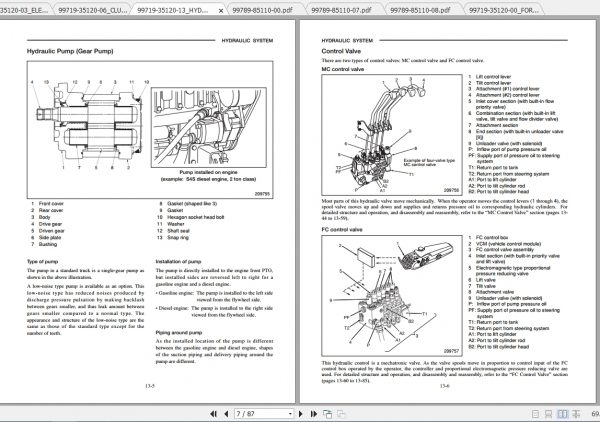The image size is (600, 422).
Task: Jump to the last page
Action: [x=314, y=414]
